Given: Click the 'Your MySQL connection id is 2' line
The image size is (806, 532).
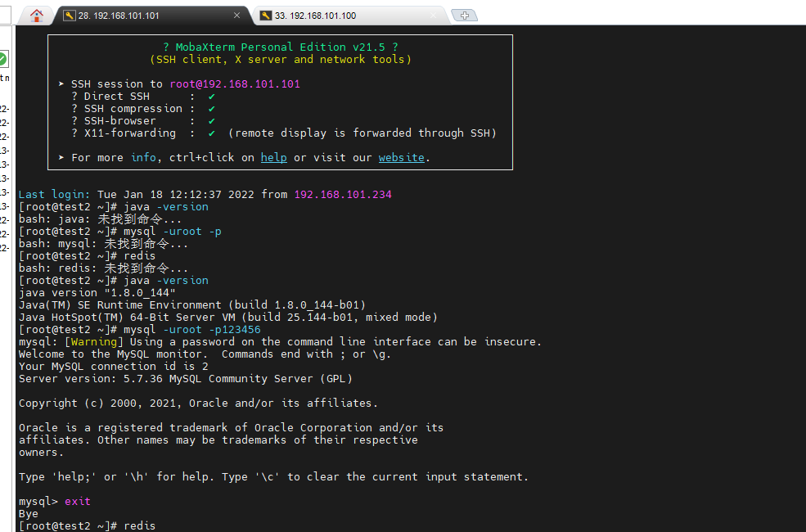Looking at the screenshot, I should point(114,367).
